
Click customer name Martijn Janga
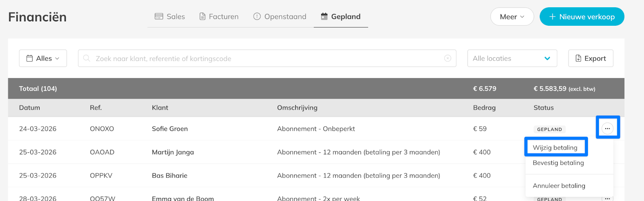click(x=173, y=152)
